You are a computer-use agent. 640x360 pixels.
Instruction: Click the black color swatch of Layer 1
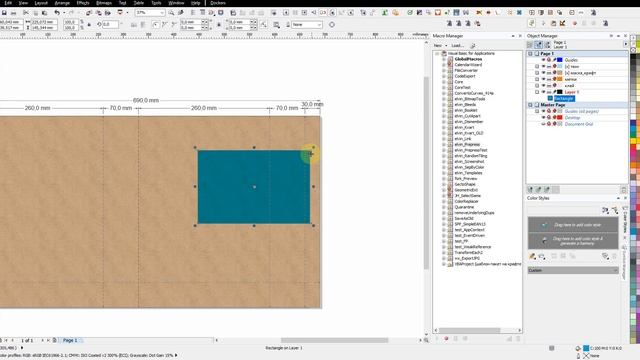click(x=560, y=92)
